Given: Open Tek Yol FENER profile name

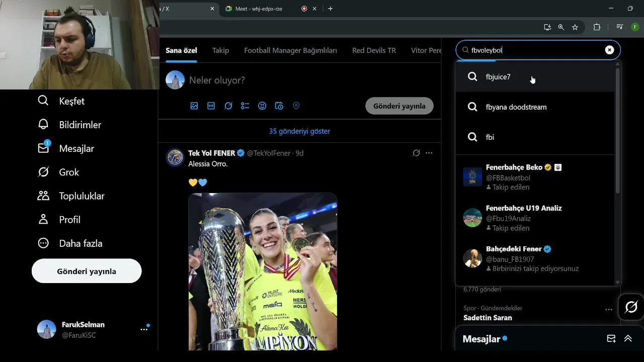Looking at the screenshot, I should (212, 153).
